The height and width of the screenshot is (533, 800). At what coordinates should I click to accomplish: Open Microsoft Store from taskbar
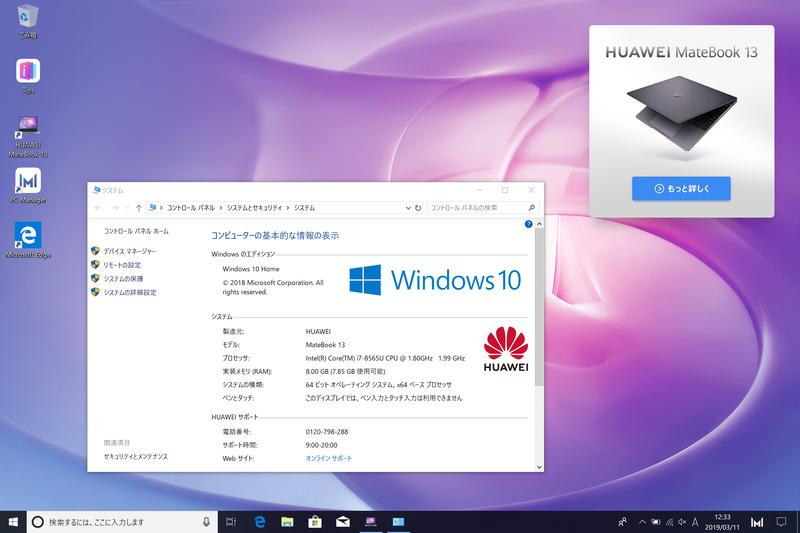(x=315, y=522)
